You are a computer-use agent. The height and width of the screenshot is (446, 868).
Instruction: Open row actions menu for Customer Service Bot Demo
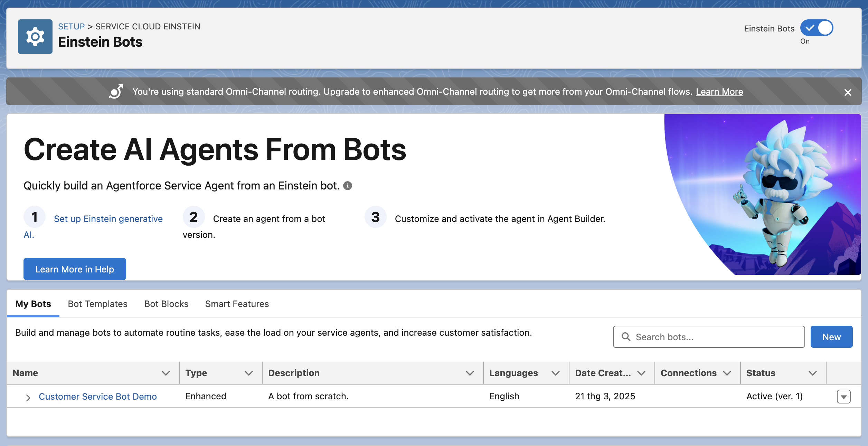(x=843, y=397)
